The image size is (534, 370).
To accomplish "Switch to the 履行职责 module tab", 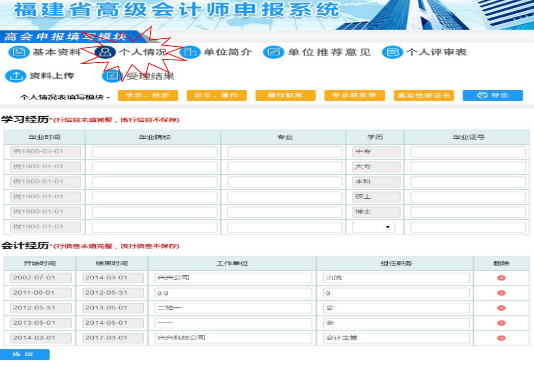I will click(285, 95).
